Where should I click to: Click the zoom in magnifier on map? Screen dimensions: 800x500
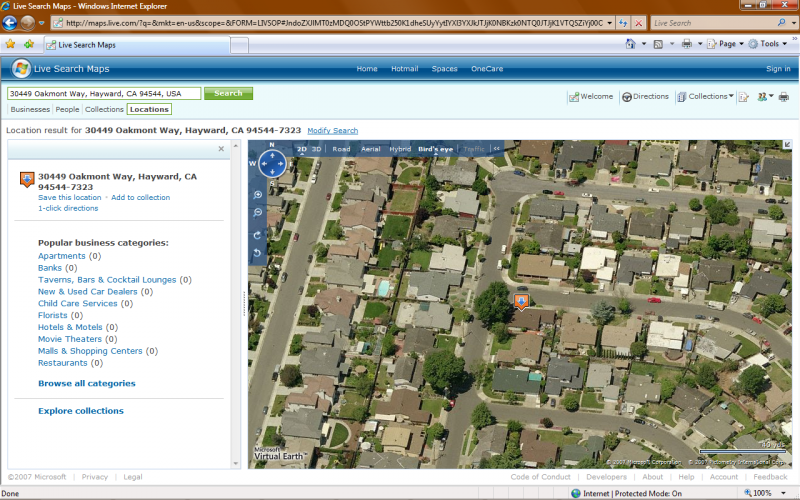coord(258,195)
